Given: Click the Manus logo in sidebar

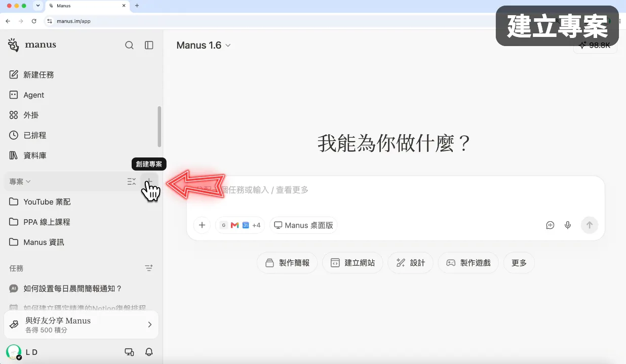Looking at the screenshot, I should point(32,45).
